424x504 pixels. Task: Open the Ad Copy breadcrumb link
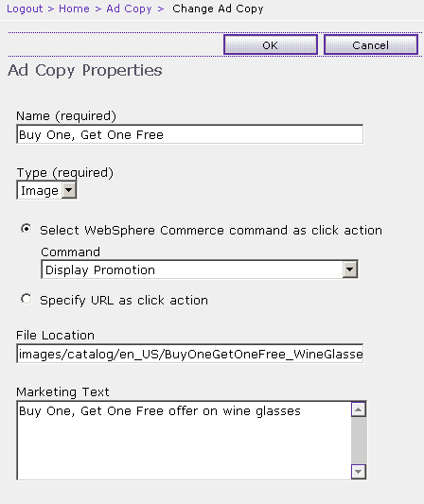pos(129,9)
